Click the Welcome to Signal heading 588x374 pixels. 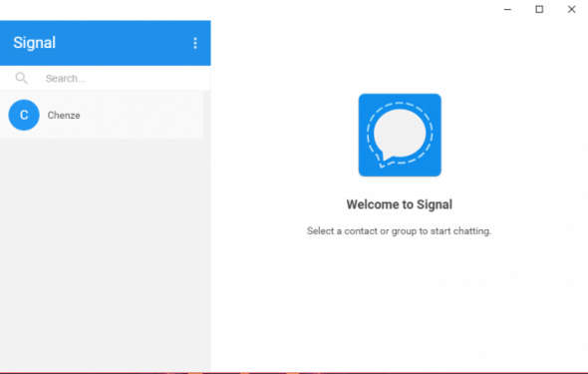tap(400, 204)
